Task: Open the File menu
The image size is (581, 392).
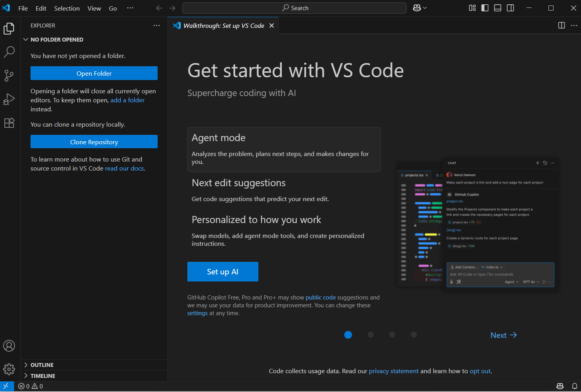Action: tap(23, 8)
